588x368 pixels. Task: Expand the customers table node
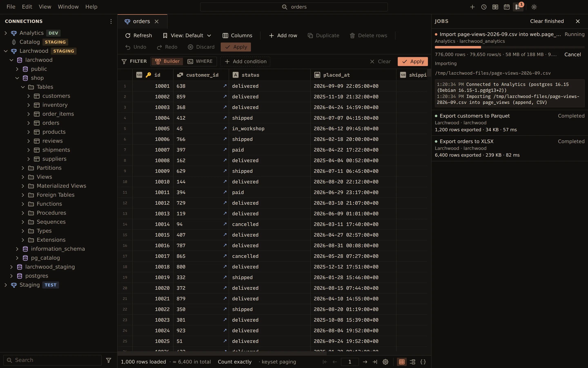pos(29,96)
